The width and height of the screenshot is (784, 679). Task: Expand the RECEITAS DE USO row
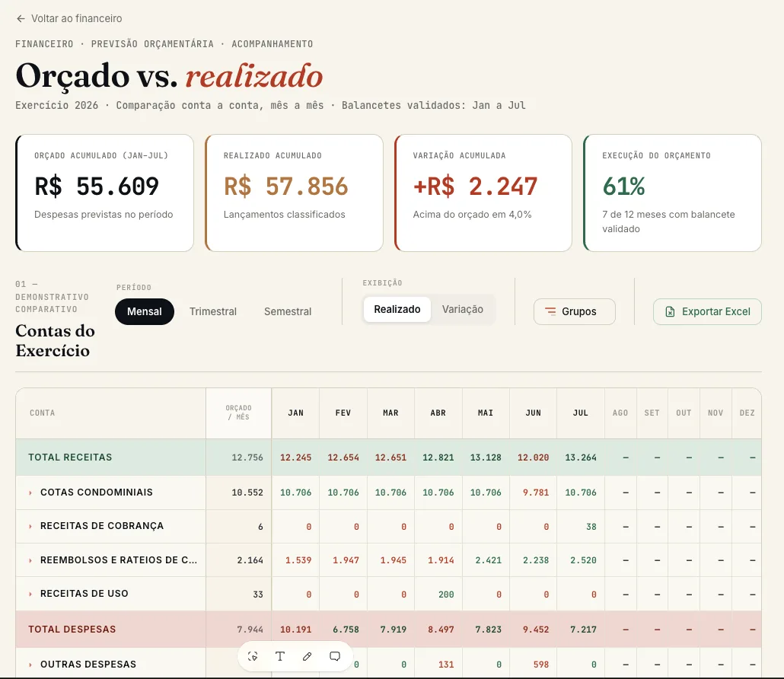[x=30, y=594]
